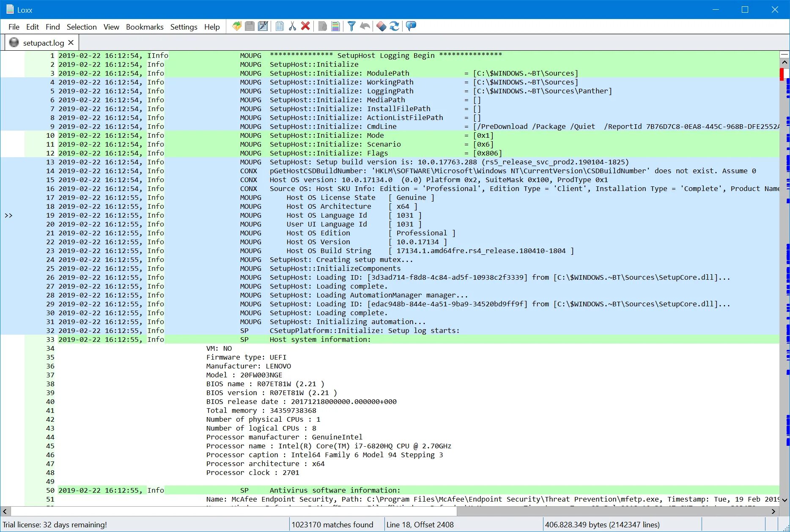Copy the selection using the Copy icon

[280, 26]
